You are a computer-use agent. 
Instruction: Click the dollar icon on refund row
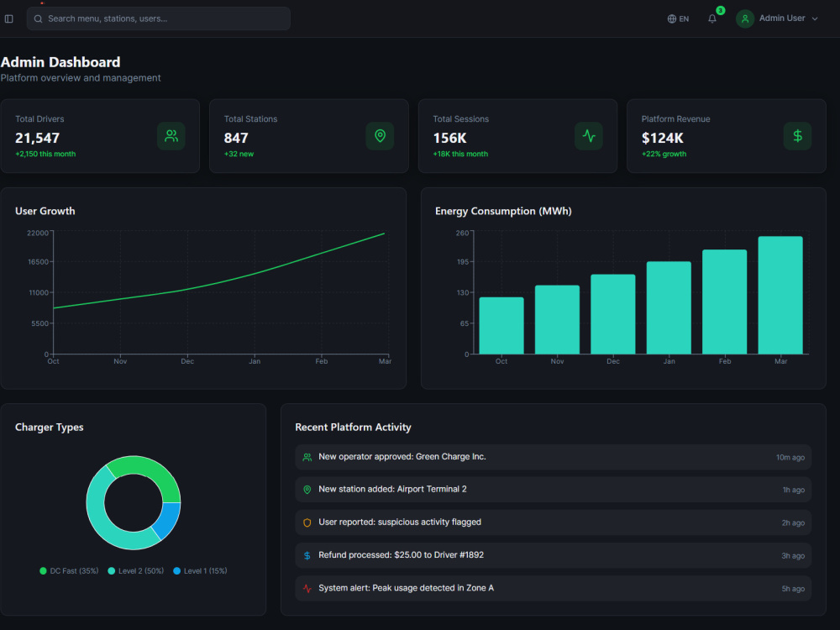coord(307,555)
